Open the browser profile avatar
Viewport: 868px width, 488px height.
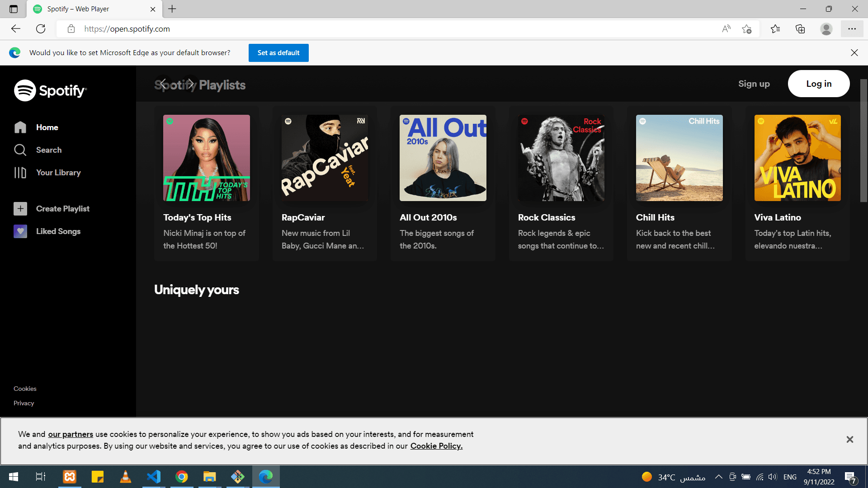(x=826, y=29)
